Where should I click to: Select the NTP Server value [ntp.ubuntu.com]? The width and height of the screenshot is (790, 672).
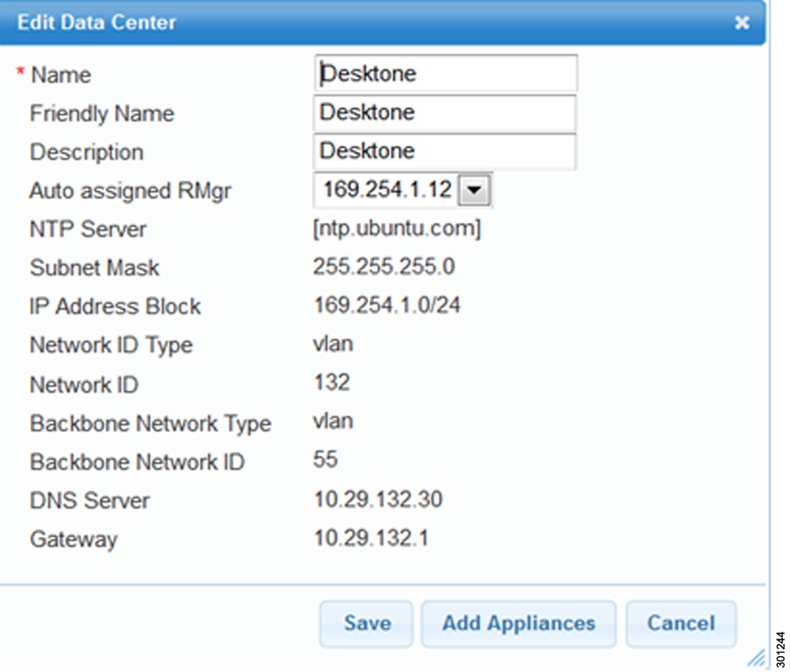[x=397, y=228]
